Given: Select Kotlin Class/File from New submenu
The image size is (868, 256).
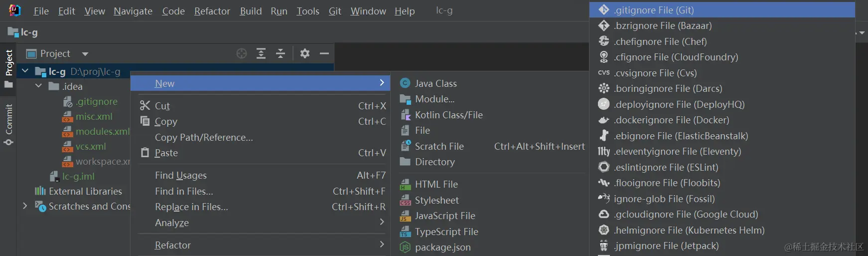Looking at the screenshot, I should point(448,115).
